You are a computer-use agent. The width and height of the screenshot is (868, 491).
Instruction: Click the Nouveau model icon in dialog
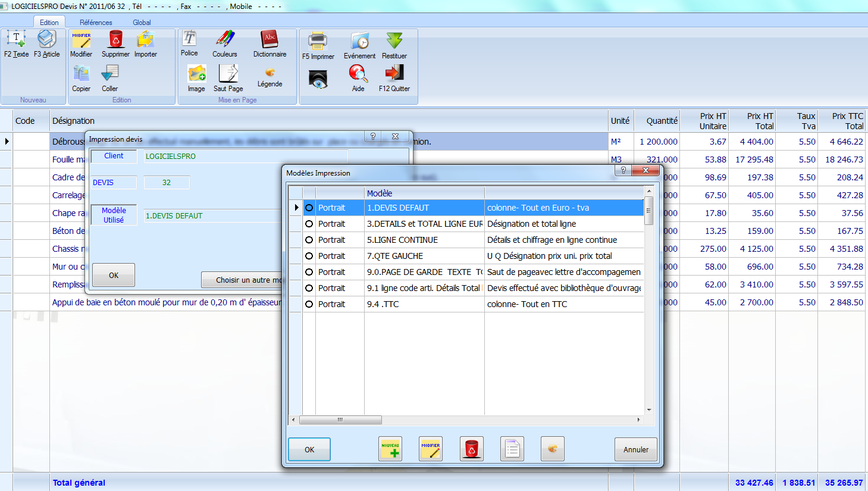click(x=390, y=449)
